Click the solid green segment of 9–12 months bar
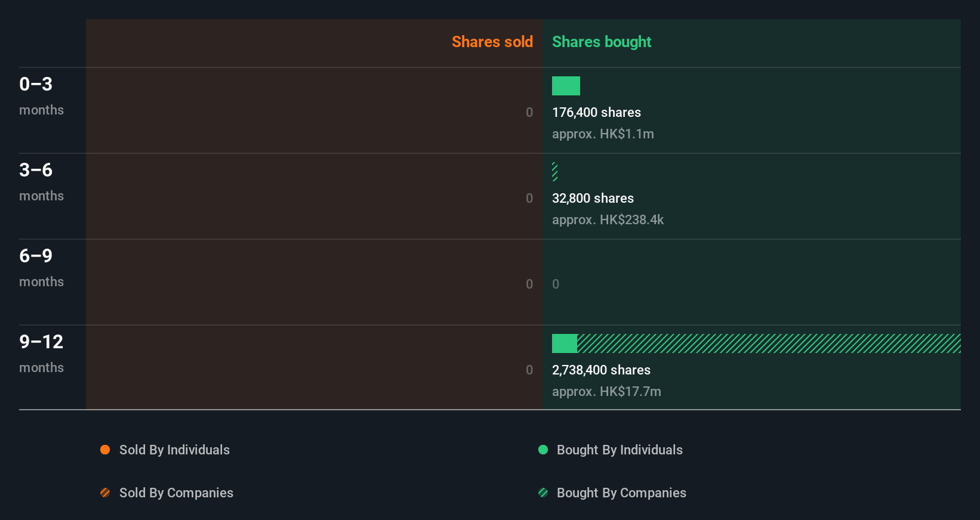Screen dimensions: 980x520 (x=565, y=343)
